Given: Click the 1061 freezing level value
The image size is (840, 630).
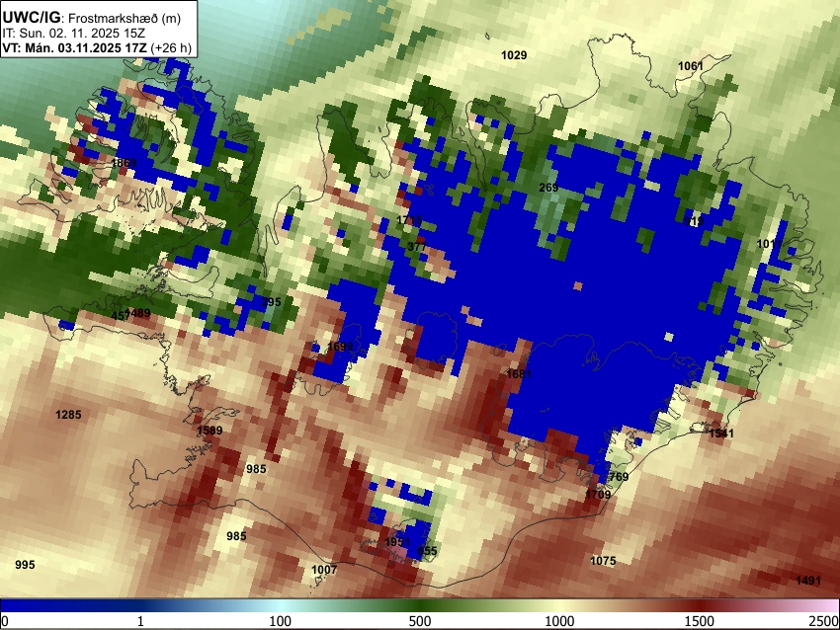Looking at the screenshot, I should coord(691,66).
